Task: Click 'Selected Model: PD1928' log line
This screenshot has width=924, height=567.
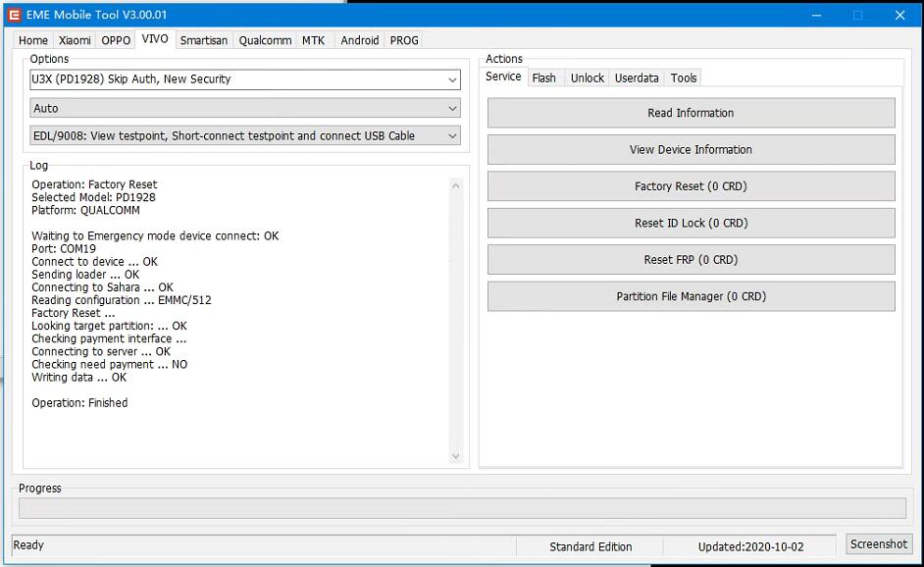Action: pyautogui.click(x=94, y=197)
